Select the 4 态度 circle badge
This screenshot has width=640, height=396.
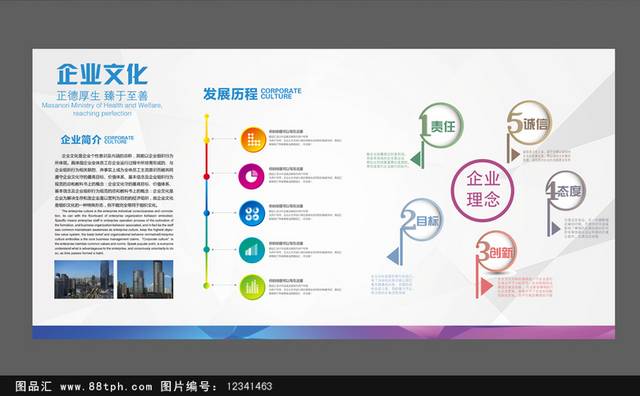pos(566,191)
